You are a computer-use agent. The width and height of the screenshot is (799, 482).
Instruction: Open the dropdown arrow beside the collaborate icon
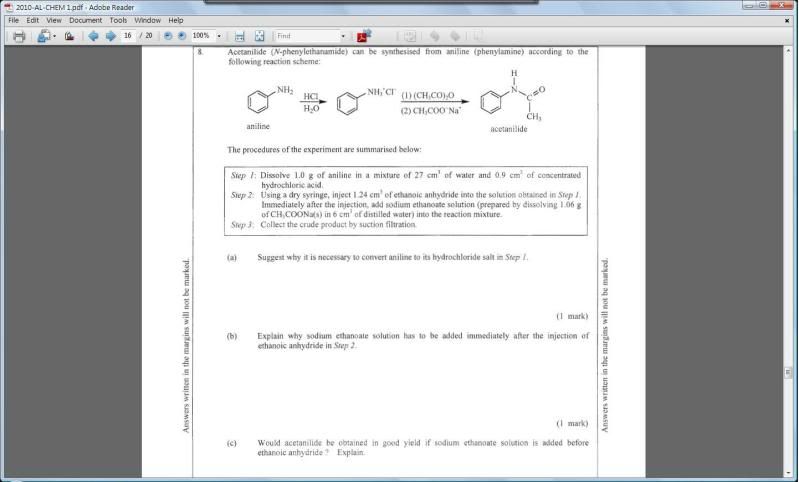coord(55,36)
